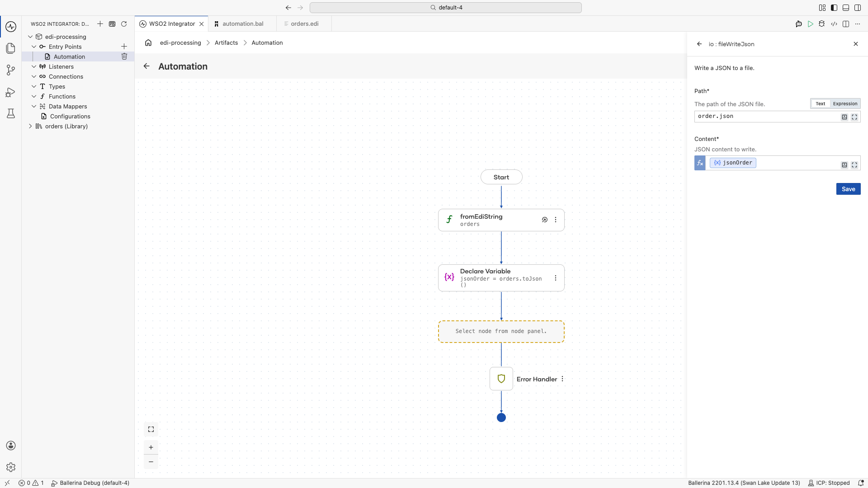
Task: Open the Testing flask icon
Action: pyautogui.click(x=11, y=113)
